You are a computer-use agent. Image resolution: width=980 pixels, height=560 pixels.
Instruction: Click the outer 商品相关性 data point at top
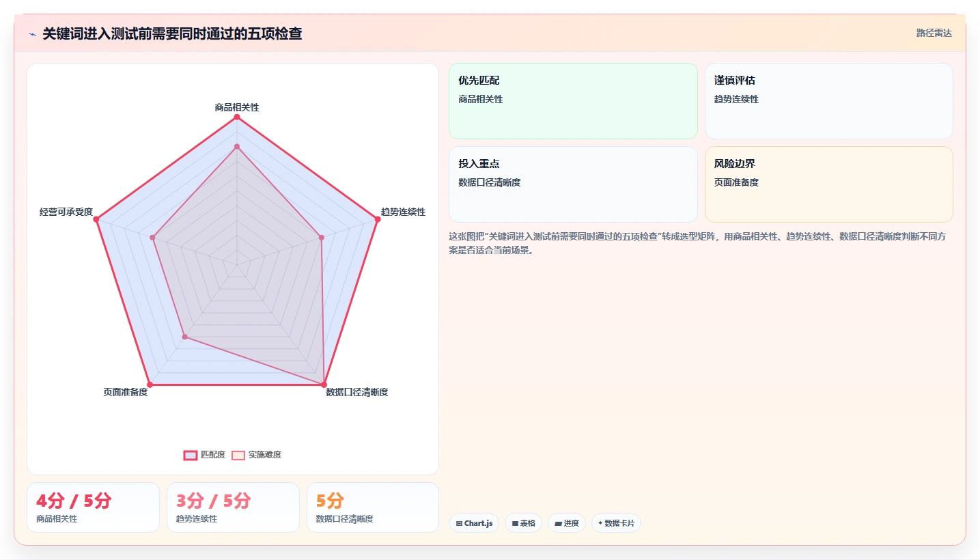(237, 117)
